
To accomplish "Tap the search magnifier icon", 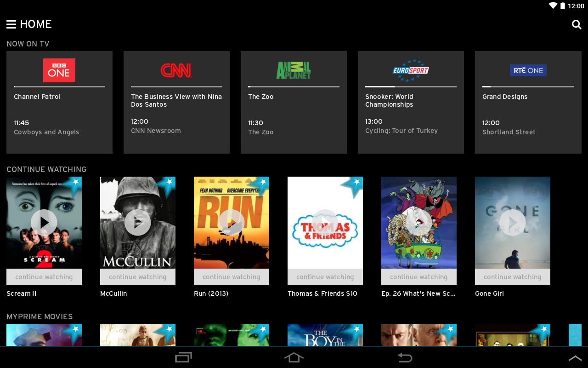I will tap(577, 24).
